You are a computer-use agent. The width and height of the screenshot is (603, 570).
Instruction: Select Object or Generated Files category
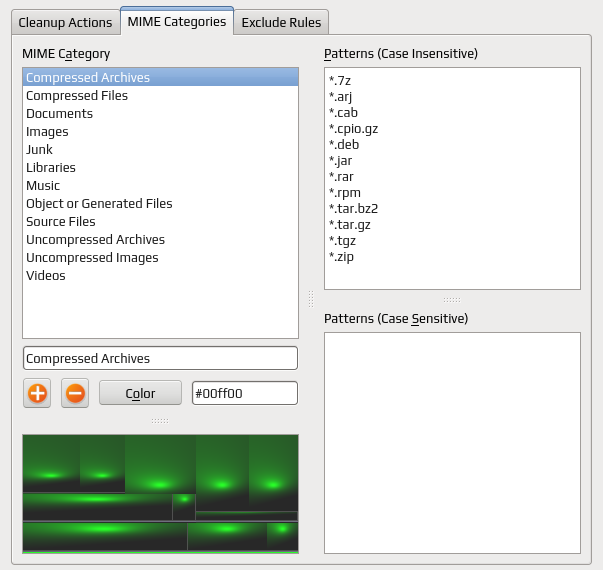(160, 203)
